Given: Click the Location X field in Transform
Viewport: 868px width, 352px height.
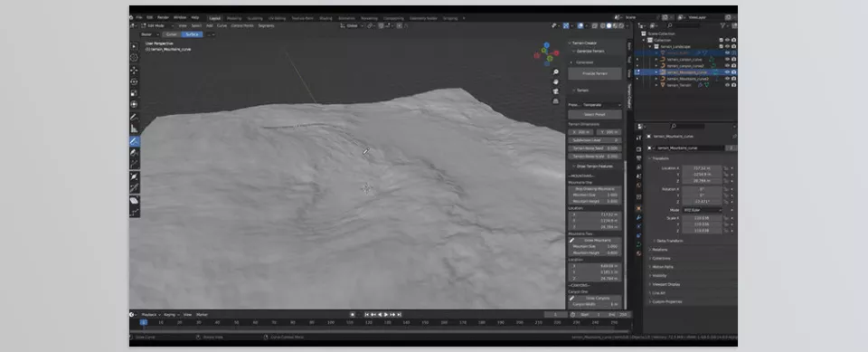Looking at the screenshot, I should point(702,168).
